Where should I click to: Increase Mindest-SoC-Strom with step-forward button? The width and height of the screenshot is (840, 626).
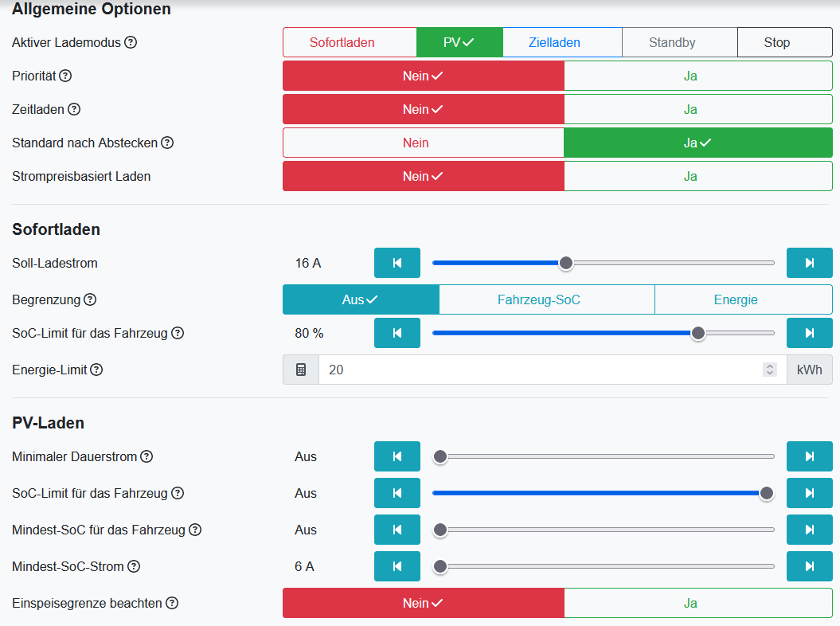tap(810, 566)
